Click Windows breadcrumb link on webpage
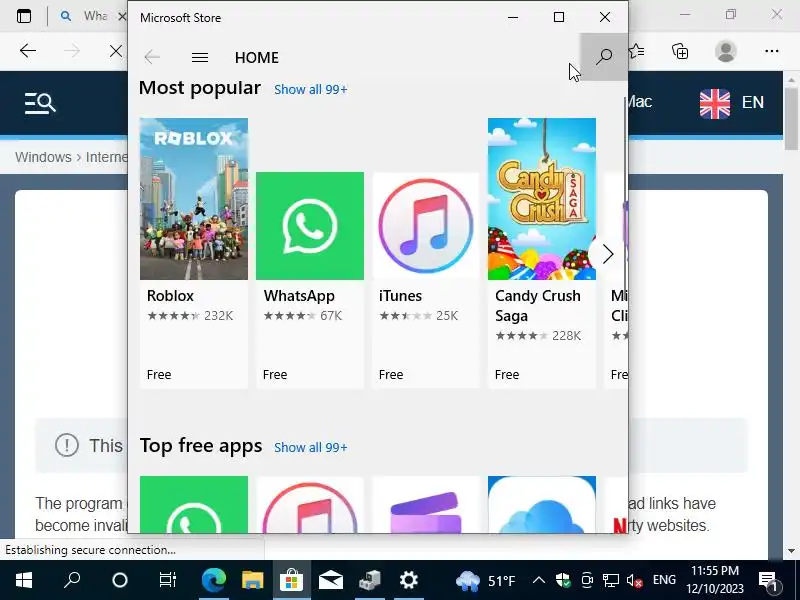Viewport: 800px width, 600px height. click(43, 157)
